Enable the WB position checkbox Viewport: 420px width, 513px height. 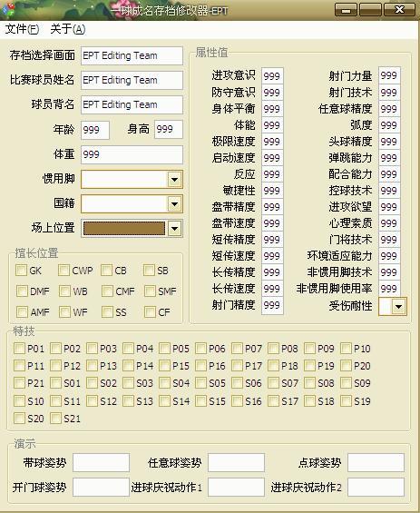(x=64, y=291)
